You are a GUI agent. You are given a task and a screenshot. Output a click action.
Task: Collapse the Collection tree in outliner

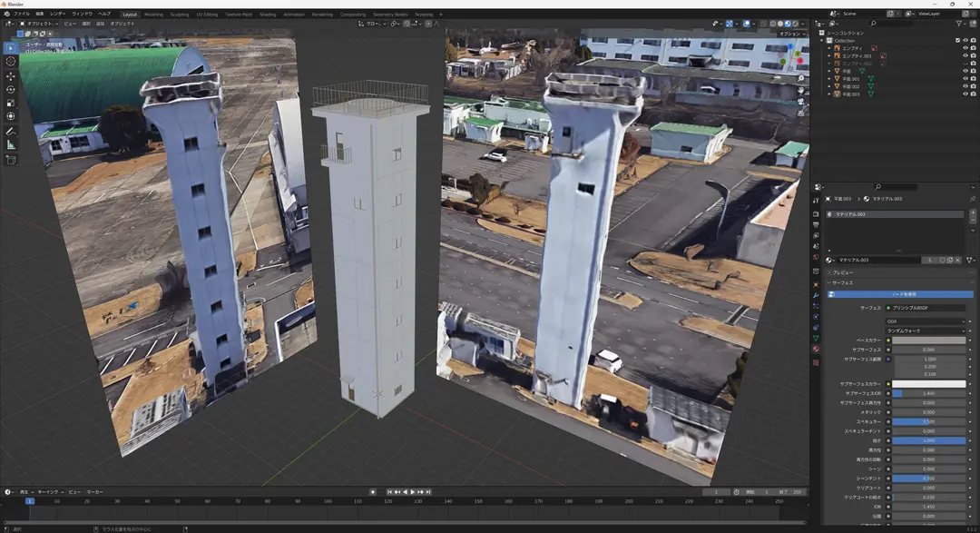point(822,41)
